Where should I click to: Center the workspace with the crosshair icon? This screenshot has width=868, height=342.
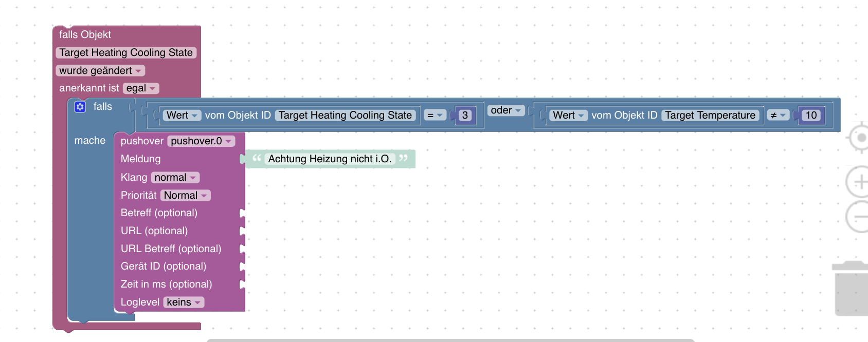[x=858, y=138]
